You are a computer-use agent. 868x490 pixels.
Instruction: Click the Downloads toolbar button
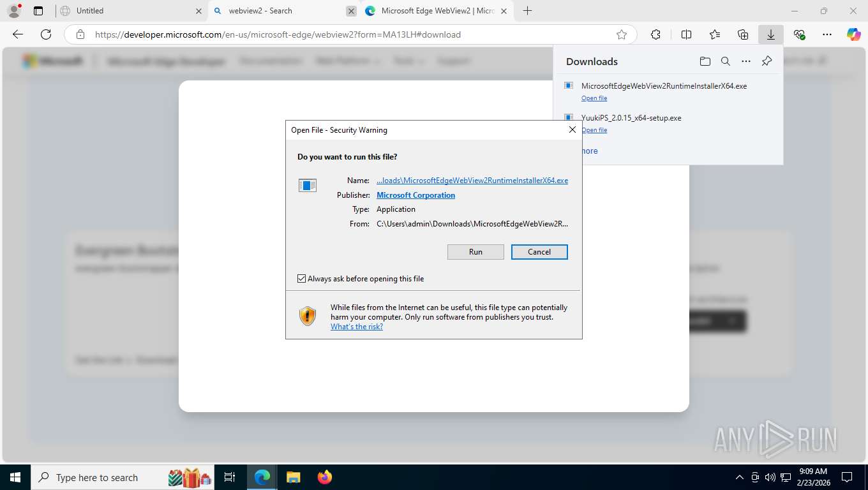[771, 34]
